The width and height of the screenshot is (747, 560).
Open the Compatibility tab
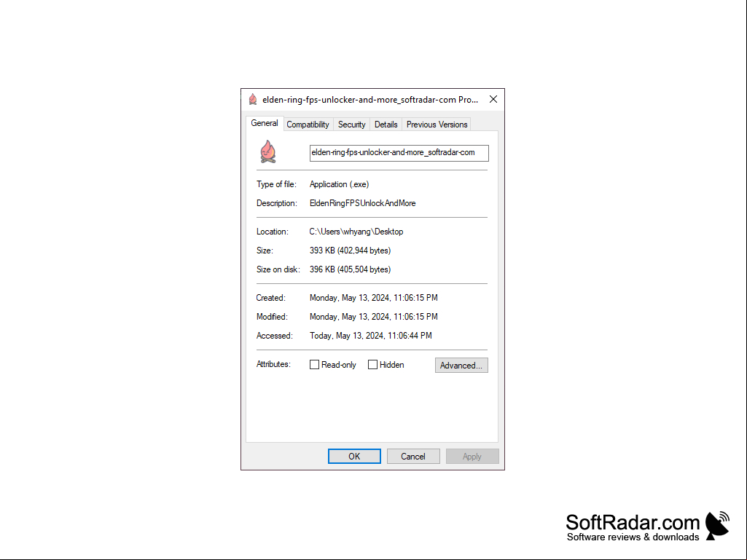[308, 125]
